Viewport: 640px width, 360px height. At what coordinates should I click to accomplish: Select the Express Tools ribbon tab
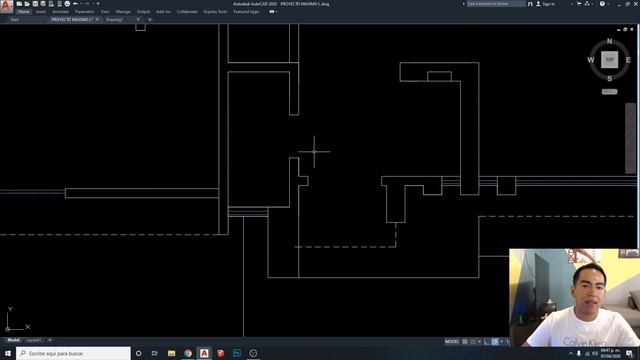216,12
